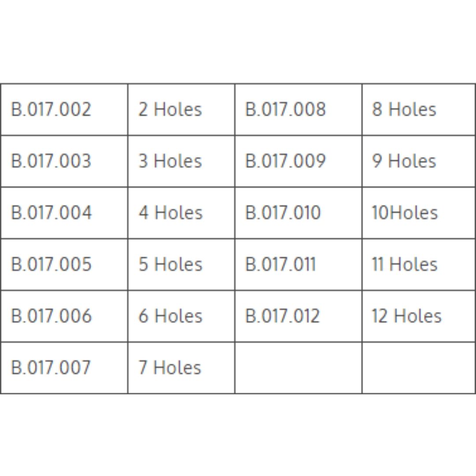Select the 3 Holes entry

[x=170, y=161]
